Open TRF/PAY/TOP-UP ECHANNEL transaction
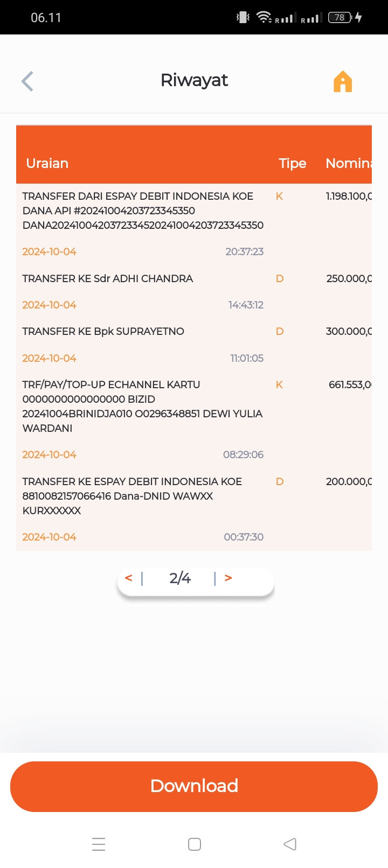Screen dimensions: 388x868 (x=194, y=419)
